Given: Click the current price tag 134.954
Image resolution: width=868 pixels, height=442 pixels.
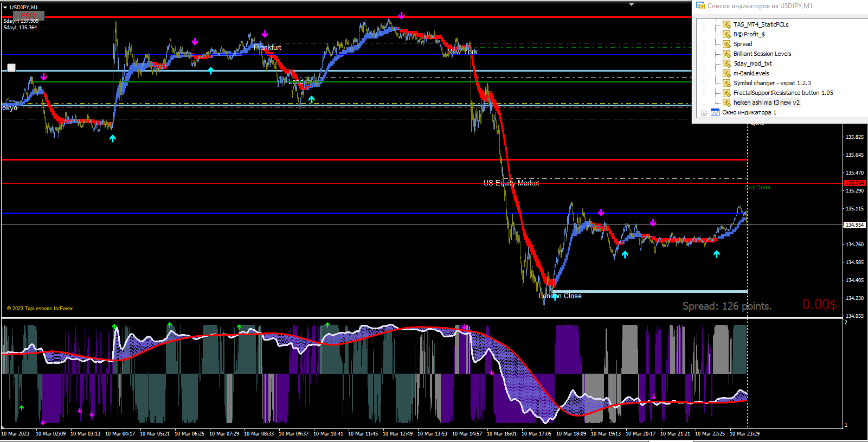Looking at the screenshot, I should [x=855, y=225].
